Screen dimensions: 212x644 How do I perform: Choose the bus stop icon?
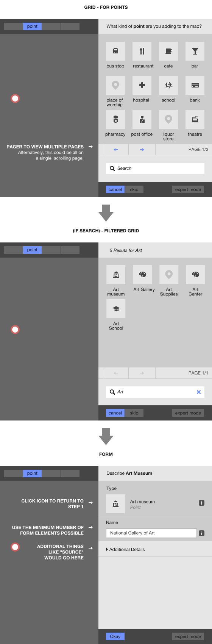point(115,51)
